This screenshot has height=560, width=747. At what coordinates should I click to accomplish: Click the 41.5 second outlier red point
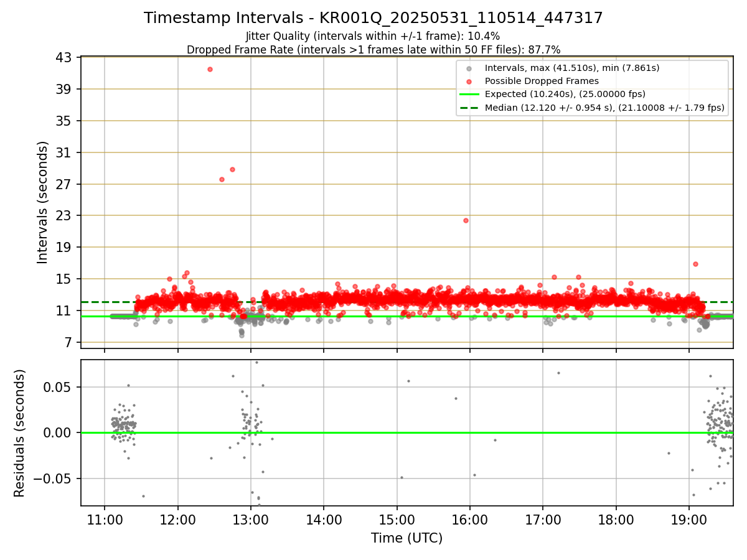(210, 69)
